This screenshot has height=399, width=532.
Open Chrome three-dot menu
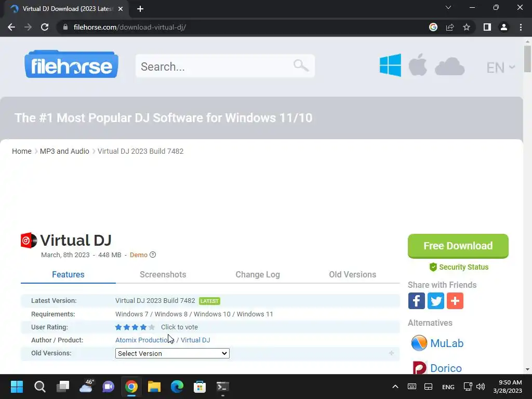pyautogui.click(x=521, y=27)
